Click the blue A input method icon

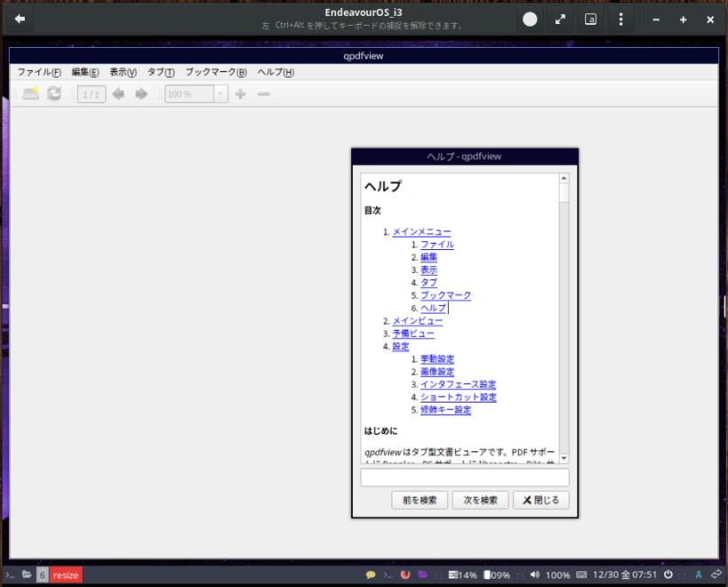[x=698, y=575]
